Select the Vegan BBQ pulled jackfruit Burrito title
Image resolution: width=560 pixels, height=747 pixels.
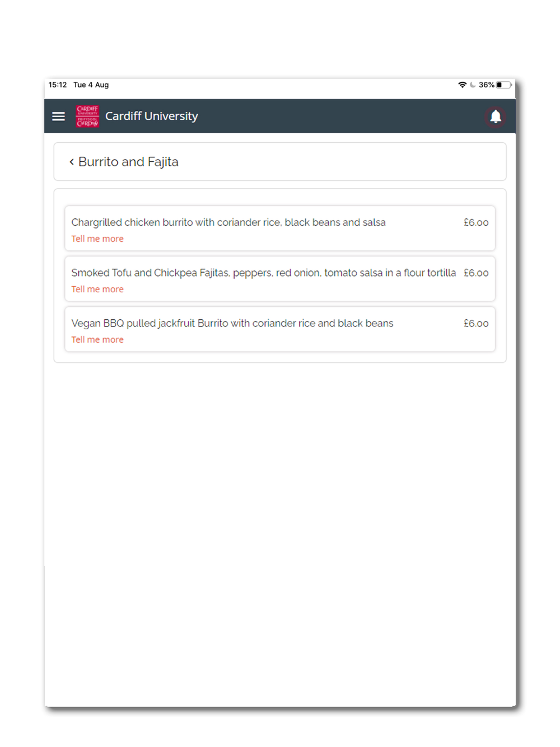click(x=232, y=323)
